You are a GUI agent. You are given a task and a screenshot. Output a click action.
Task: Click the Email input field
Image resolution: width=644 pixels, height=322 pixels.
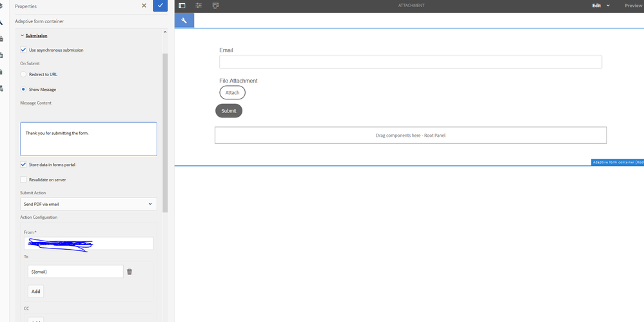click(x=410, y=62)
